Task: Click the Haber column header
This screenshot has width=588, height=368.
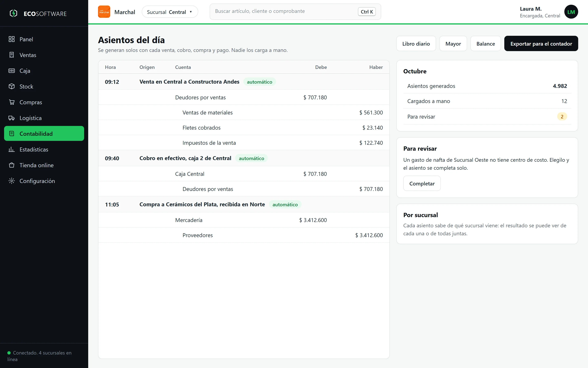Action: click(x=376, y=67)
